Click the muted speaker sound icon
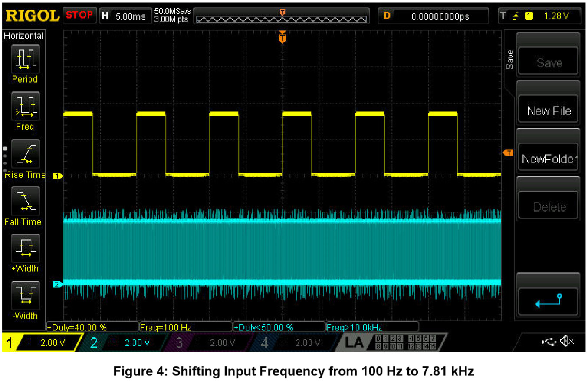The width and height of the screenshot is (588, 381). pos(567,342)
